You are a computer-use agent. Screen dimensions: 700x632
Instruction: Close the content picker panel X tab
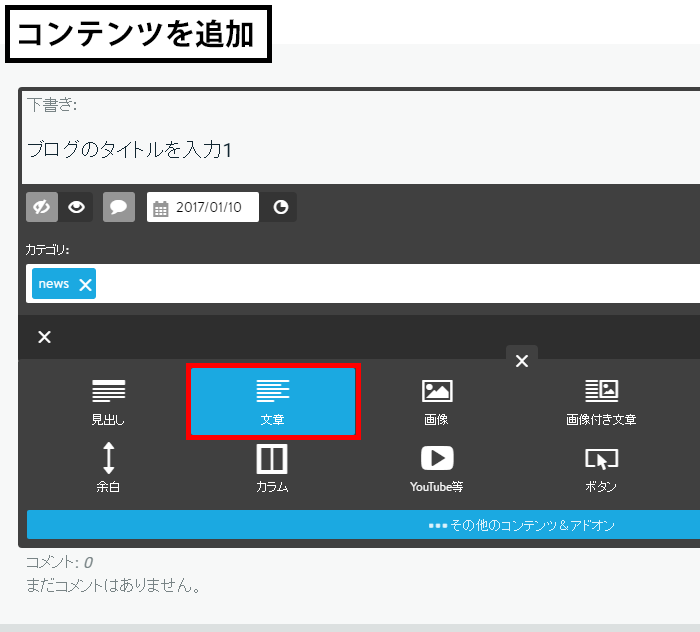pos(522,361)
